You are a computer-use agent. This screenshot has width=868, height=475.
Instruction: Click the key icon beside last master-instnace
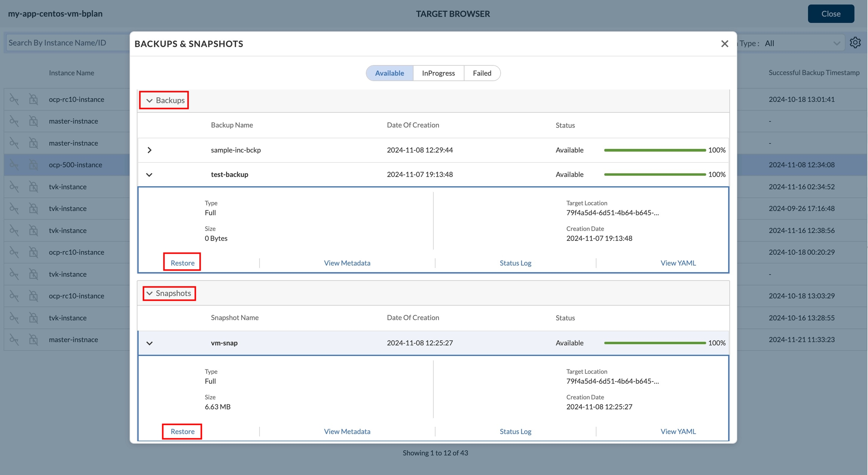click(14, 339)
